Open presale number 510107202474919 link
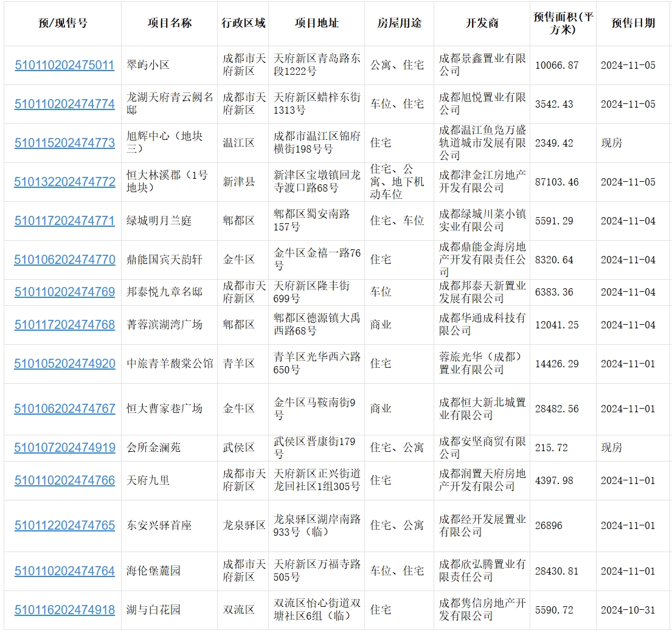Image resolution: width=672 pixels, height=633 pixels. (64, 448)
